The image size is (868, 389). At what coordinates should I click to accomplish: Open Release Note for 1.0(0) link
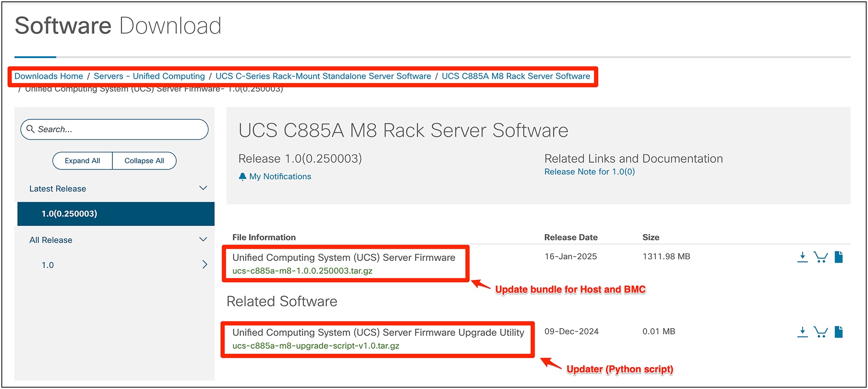tap(589, 172)
